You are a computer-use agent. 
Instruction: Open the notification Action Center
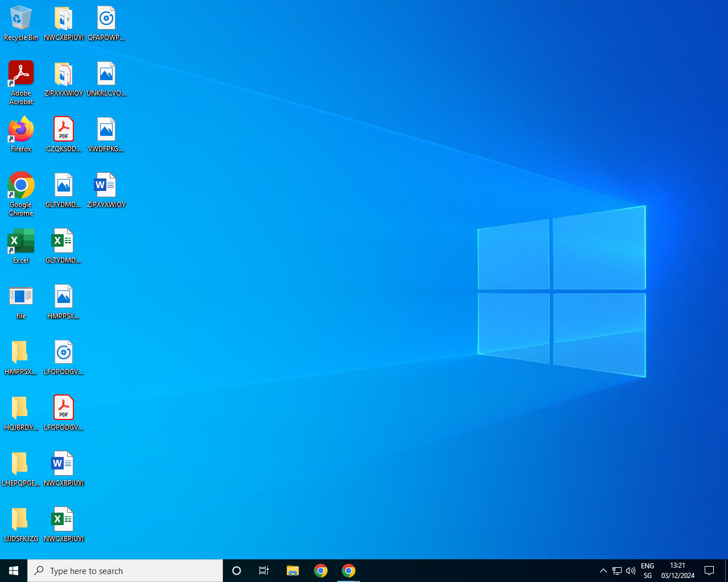pyautogui.click(x=709, y=571)
